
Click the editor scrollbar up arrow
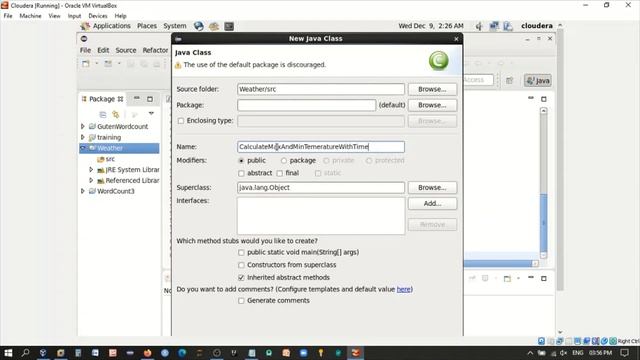tap(544, 111)
